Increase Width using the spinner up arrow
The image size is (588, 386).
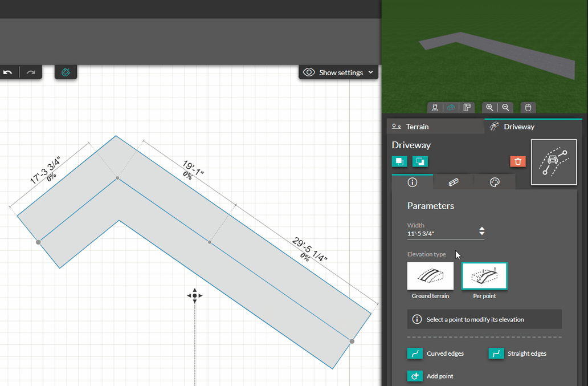coord(482,228)
